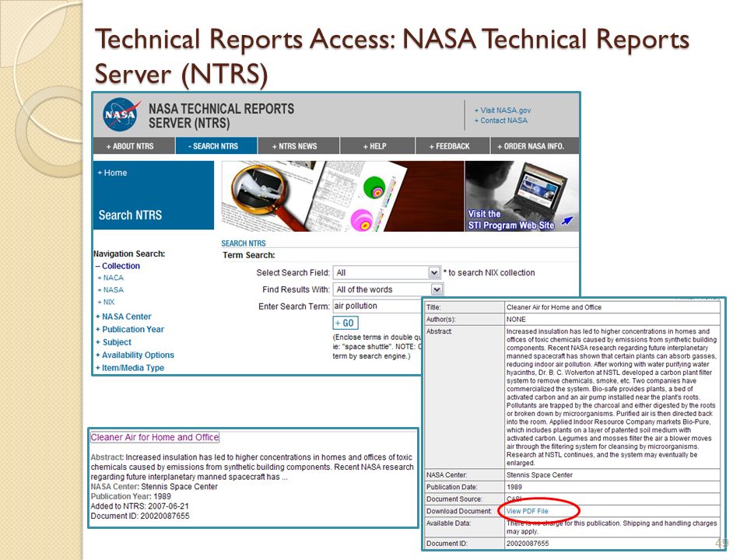Click Document ID value 20020087655 in the table

pyautogui.click(x=528, y=544)
